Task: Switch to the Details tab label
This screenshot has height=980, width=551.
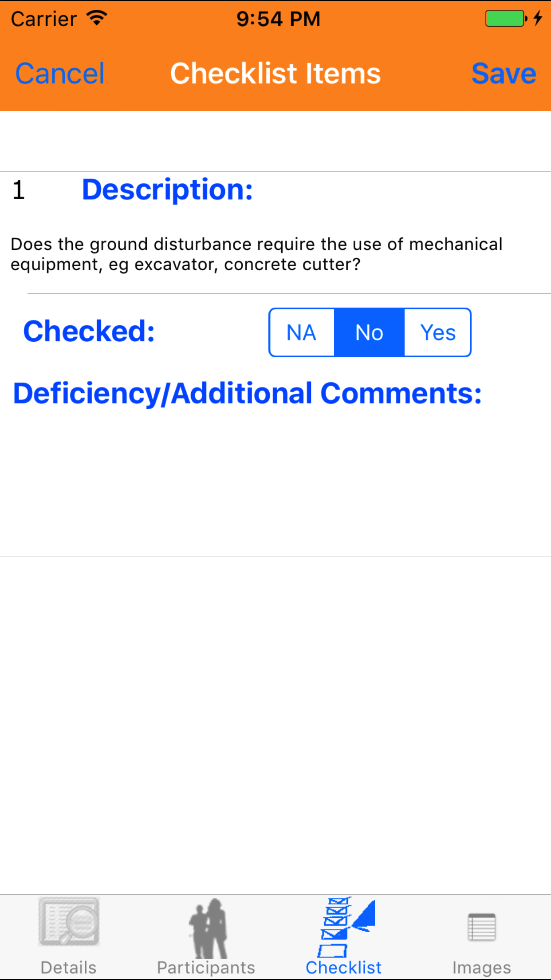Action: (x=69, y=968)
